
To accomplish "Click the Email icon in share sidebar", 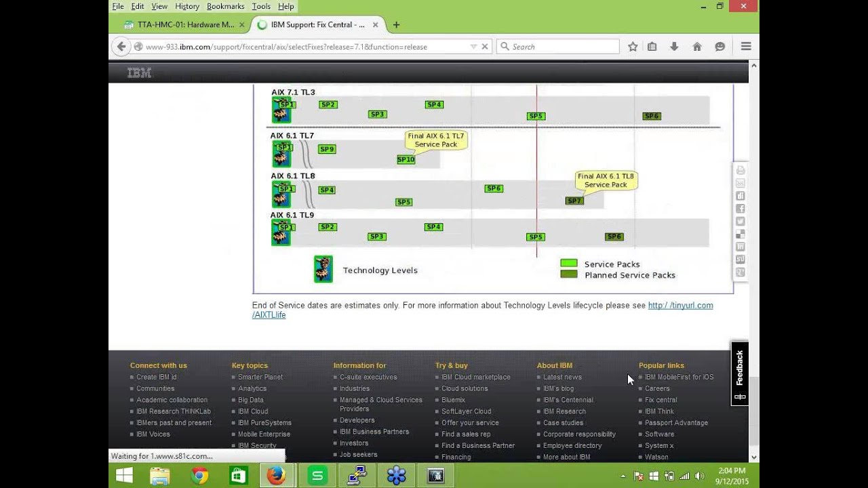I will click(x=741, y=183).
